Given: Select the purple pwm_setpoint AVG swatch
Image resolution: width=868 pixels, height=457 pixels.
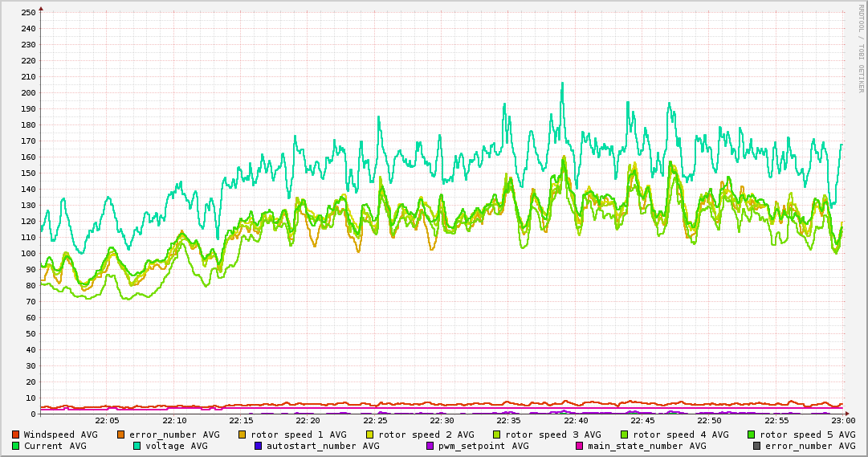Looking at the screenshot, I should (x=430, y=446).
